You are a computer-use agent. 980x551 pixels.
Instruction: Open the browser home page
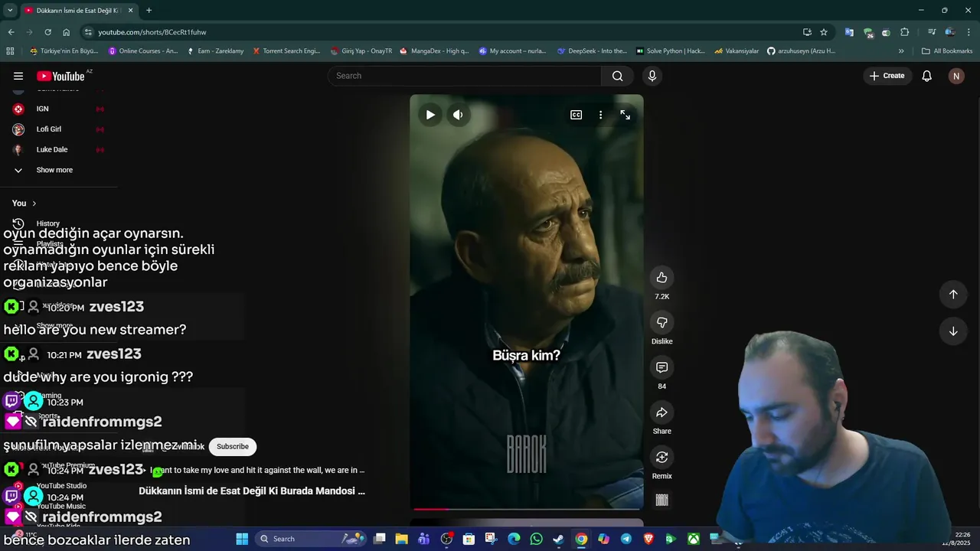point(66,32)
